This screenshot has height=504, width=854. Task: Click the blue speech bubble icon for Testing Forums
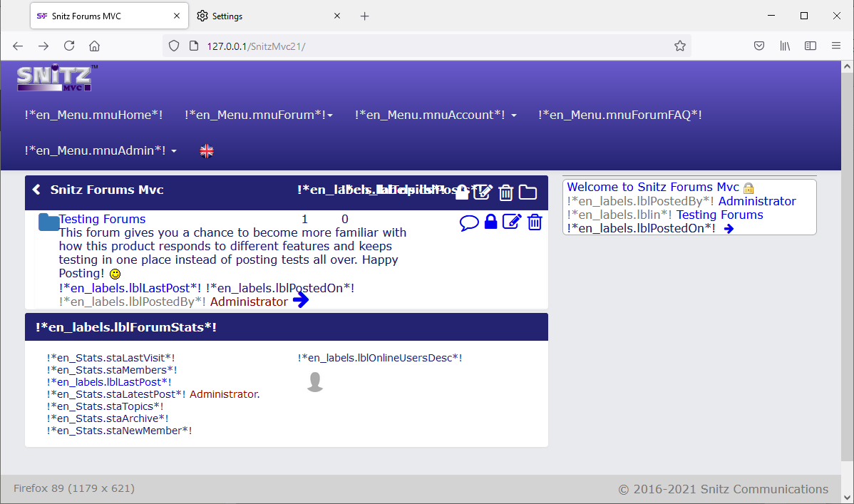469,222
